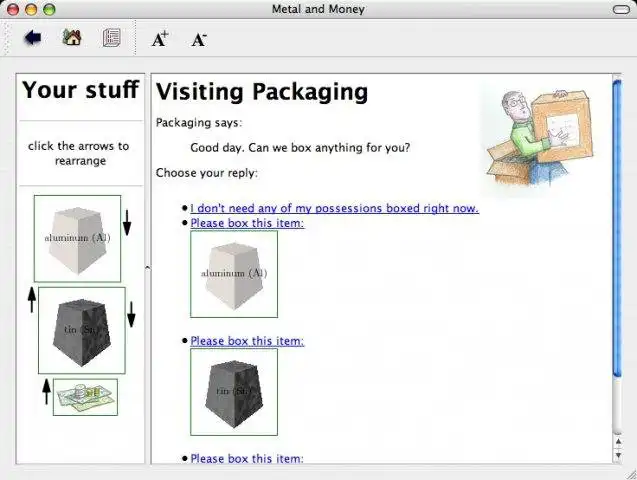The height and width of the screenshot is (480, 637).
Task: Click the "Packaging says:" text
Action: pos(199,123)
